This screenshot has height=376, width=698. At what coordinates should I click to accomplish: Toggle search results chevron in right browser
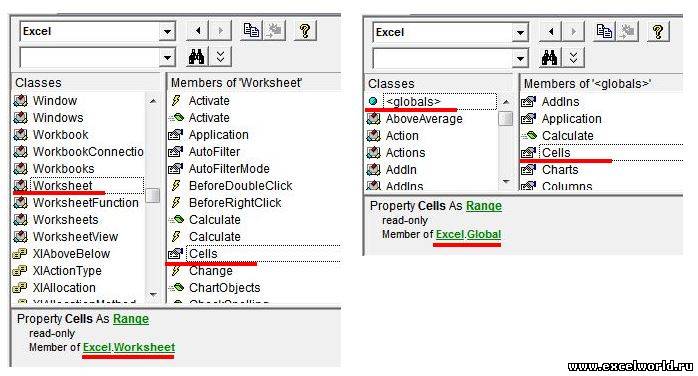pyautogui.click(x=573, y=57)
